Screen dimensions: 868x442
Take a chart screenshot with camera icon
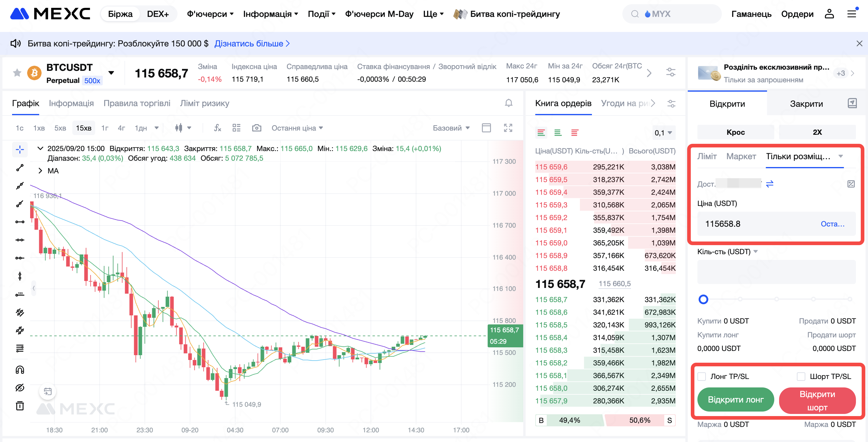point(256,128)
